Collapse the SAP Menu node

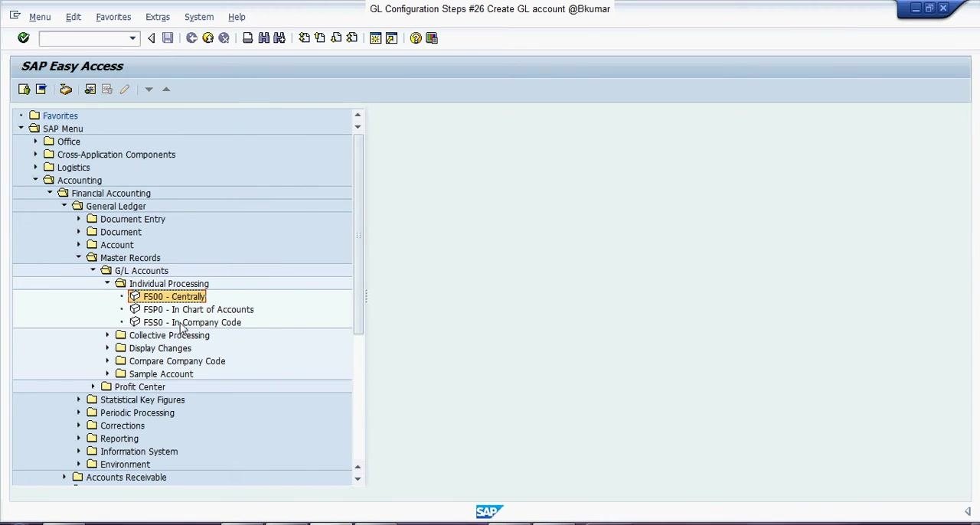(21, 129)
